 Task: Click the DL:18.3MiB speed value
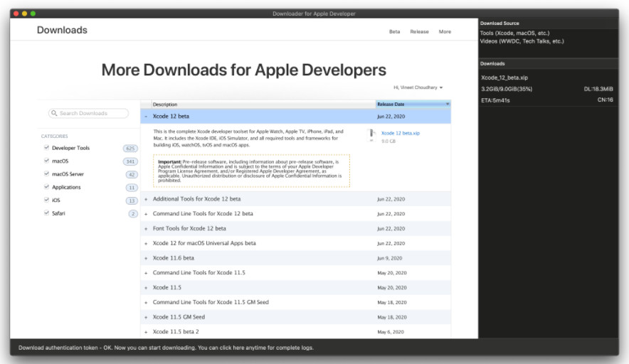pos(598,89)
